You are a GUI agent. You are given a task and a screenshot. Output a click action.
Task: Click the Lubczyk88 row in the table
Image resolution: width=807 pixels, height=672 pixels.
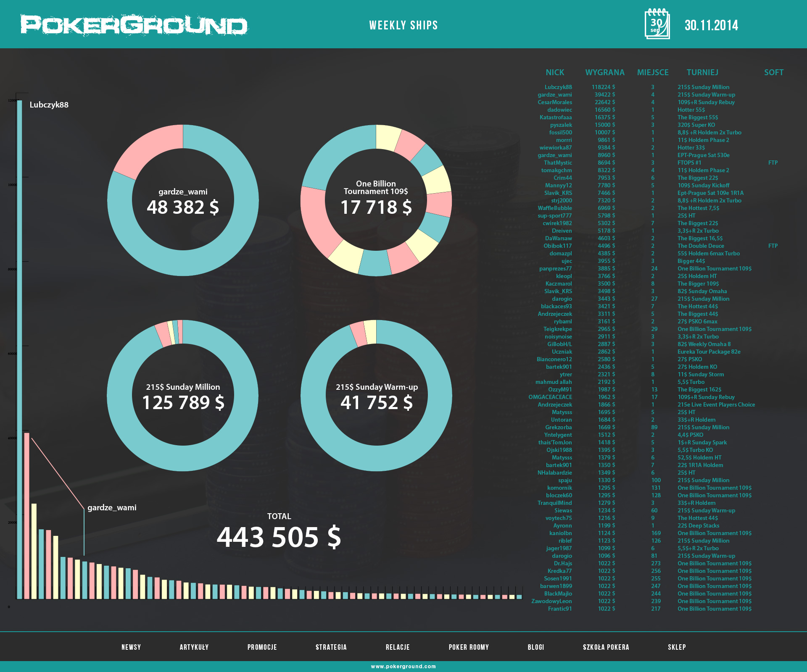tap(558, 87)
